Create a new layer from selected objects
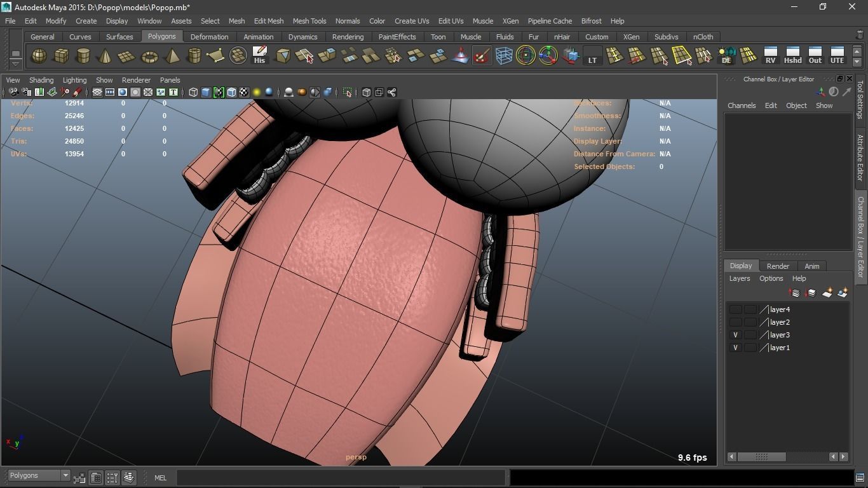Screen dimensions: 868x488 pyautogui.click(x=843, y=293)
